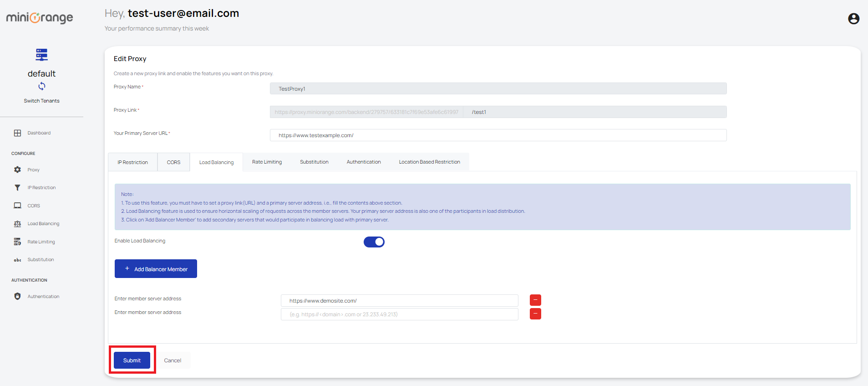The height and width of the screenshot is (386, 868).
Task: Open Substitution in the sidebar
Action: pos(41,260)
